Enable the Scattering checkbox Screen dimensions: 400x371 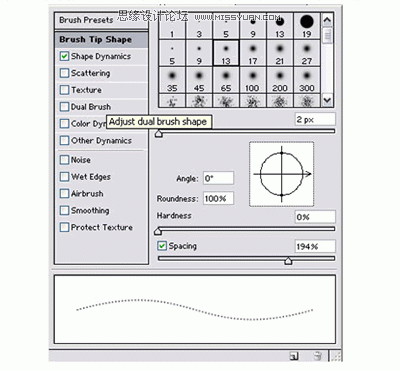[64, 73]
